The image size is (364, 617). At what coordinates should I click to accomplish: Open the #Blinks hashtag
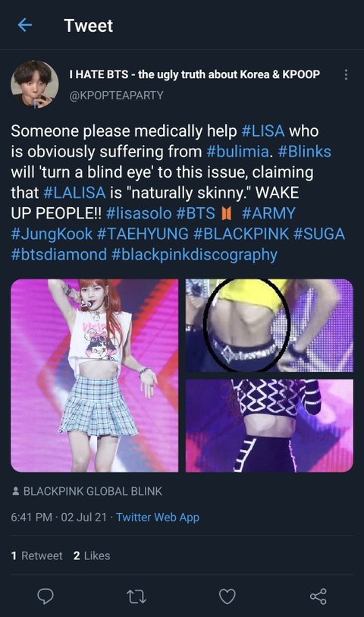[304, 152]
